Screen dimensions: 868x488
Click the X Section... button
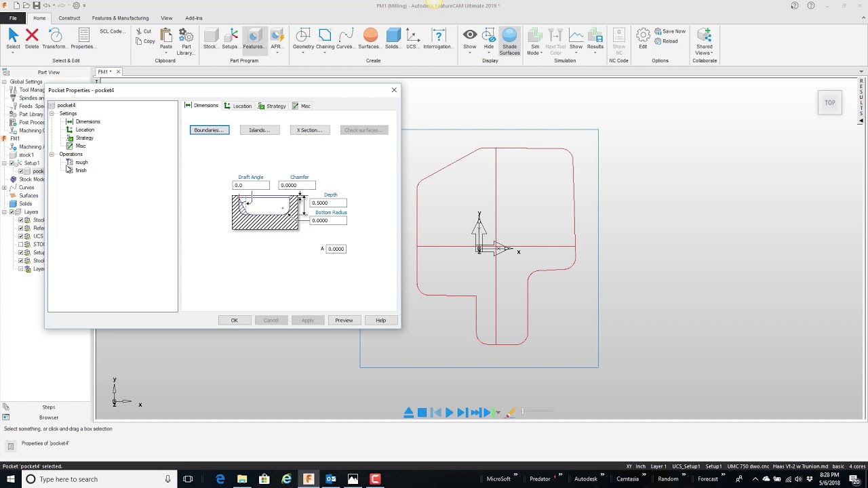[310, 130]
